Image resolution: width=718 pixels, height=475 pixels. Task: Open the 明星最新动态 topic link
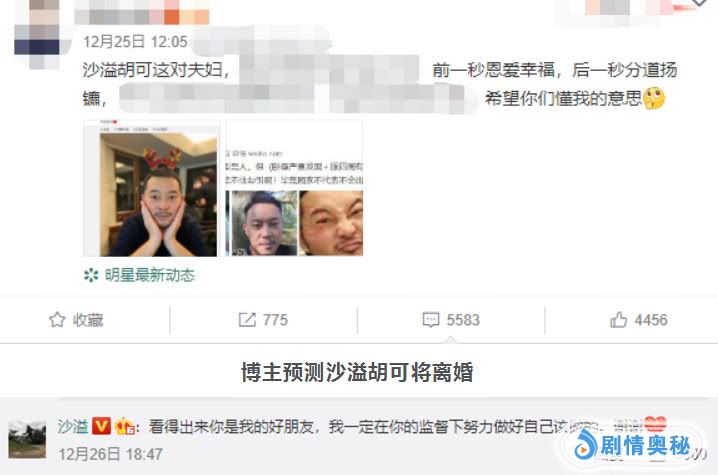click(x=150, y=275)
